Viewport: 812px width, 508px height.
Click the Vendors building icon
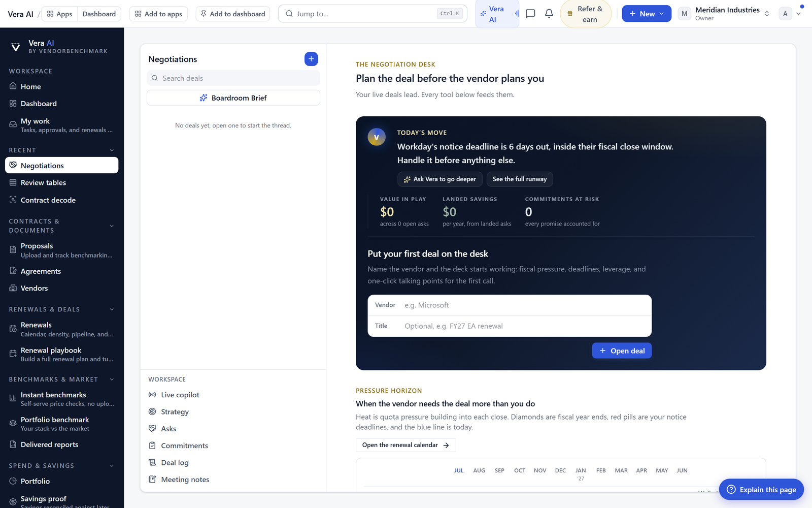pyautogui.click(x=13, y=288)
